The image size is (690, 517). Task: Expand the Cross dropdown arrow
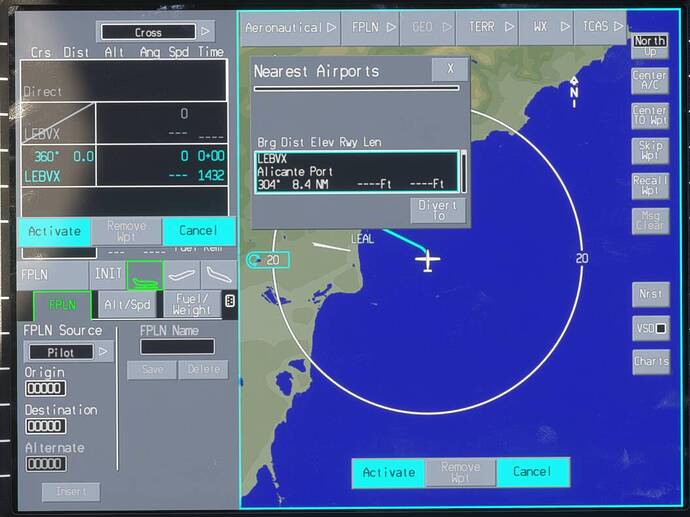coord(205,32)
